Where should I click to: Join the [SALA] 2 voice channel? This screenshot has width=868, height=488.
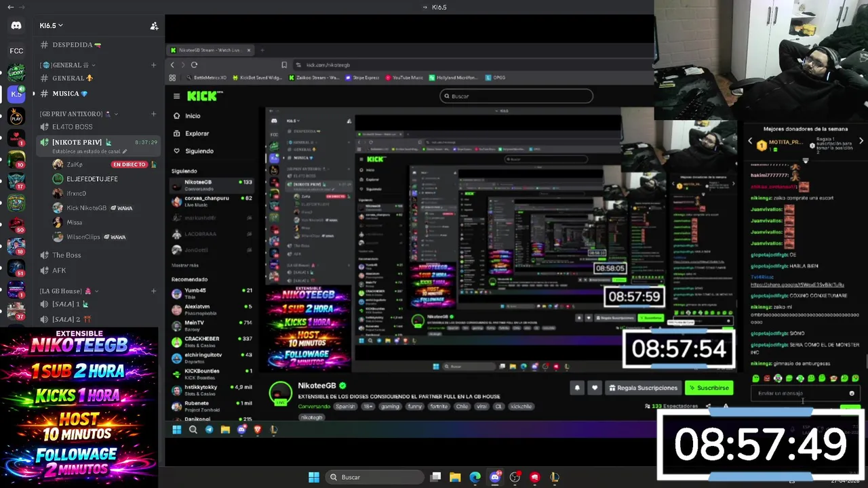coord(98,319)
